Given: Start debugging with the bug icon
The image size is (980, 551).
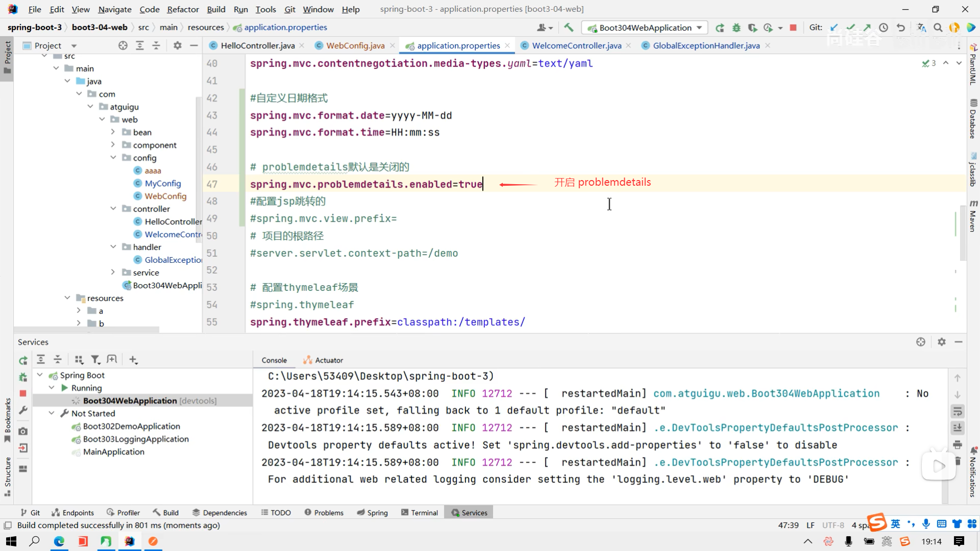Looking at the screenshot, I should [736, 28].
